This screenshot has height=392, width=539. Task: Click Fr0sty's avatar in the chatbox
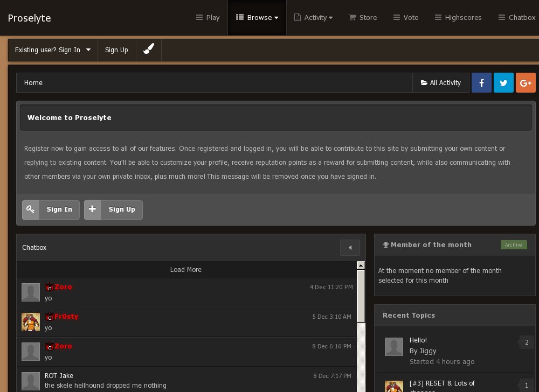click(31, 322)
